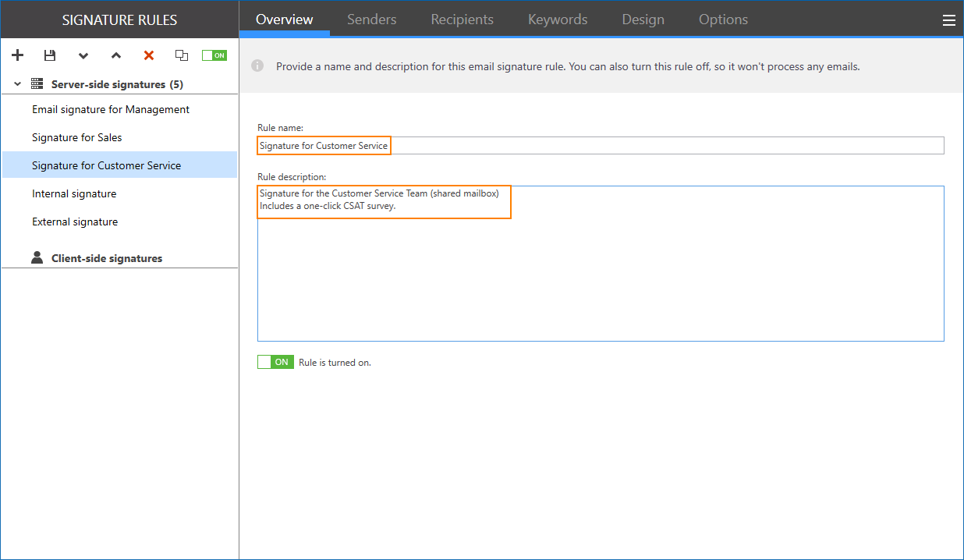
Task: Click the info icon above the rule form
Action: [257, 66]
